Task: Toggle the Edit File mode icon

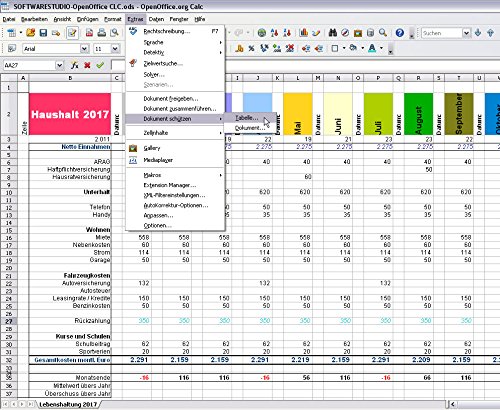Action: [72, 33]
